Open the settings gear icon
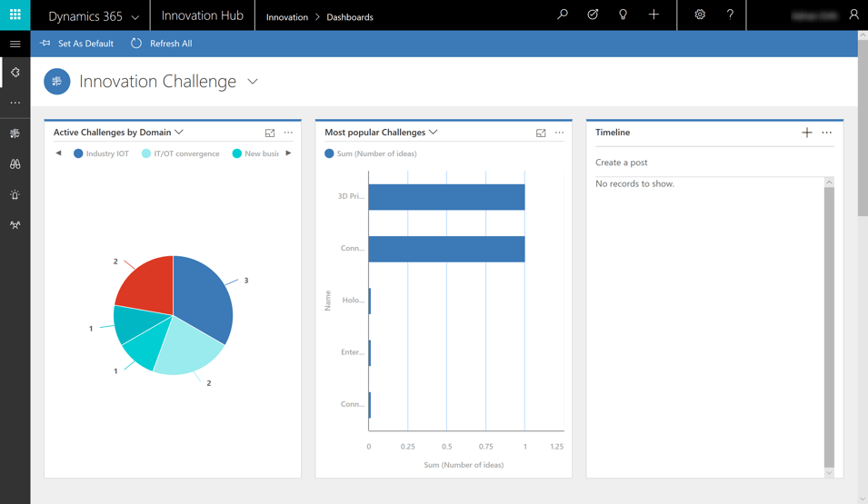868x504 pixels. [x=700, y=15]
